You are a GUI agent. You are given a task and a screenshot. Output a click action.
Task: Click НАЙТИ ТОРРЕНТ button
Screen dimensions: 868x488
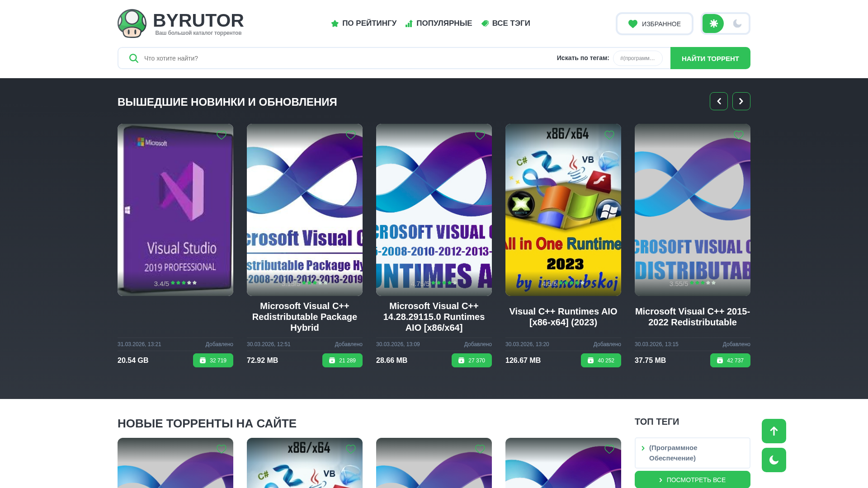(710, 58)
